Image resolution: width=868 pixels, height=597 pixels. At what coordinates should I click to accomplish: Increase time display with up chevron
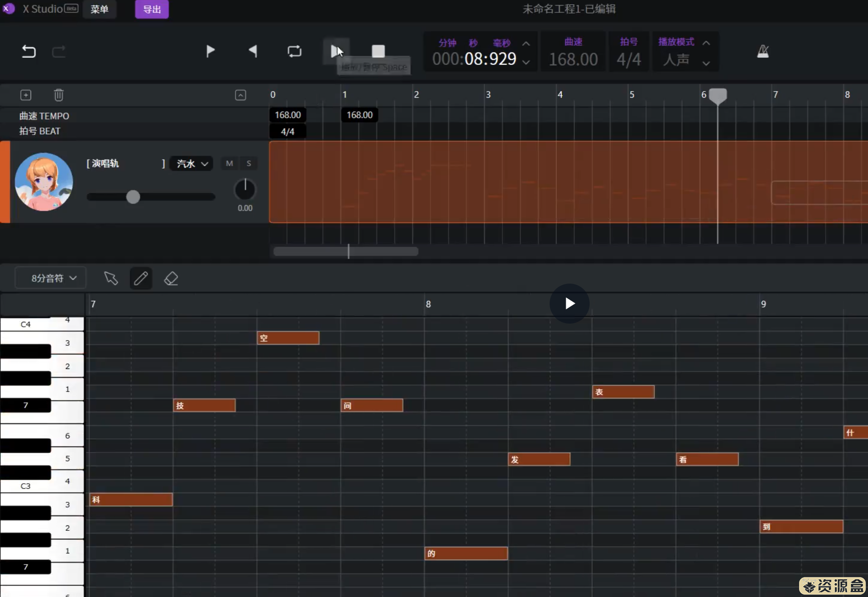(x=526, y=44)
